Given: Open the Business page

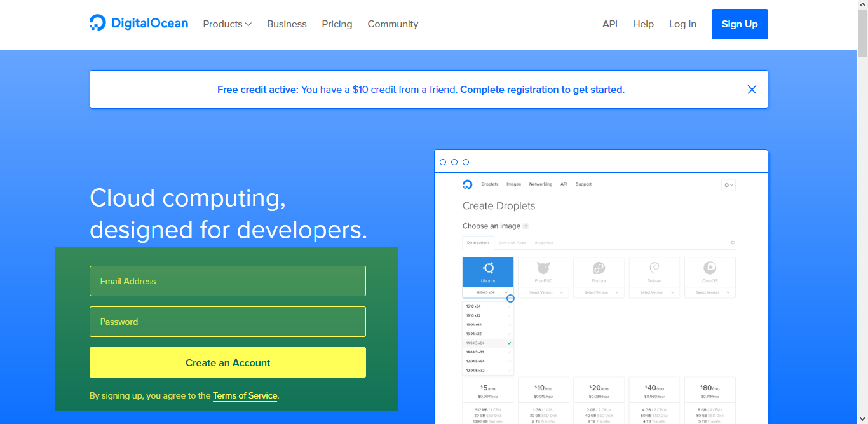Looking at the screenshot, I should click(287, 24).
